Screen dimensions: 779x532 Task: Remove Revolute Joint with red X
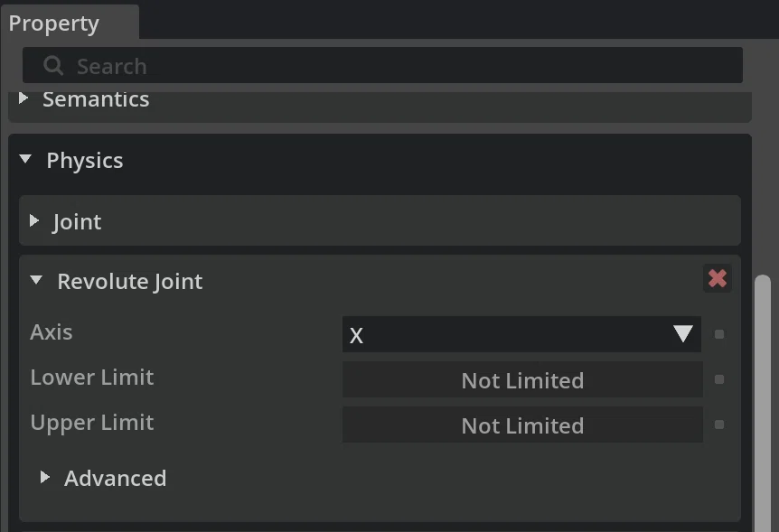pos(718,279)
